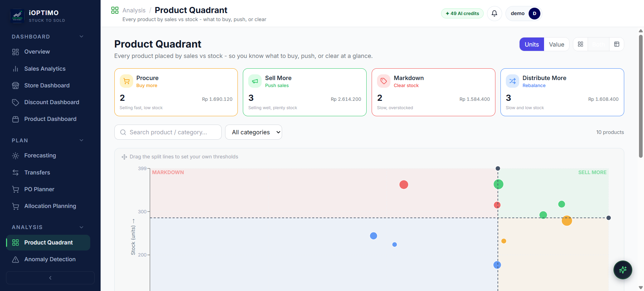Viewport: 644px width, 291px height.
Task: Click the Sales Analytics bar chart icon
Action: [x=15, y=69]
